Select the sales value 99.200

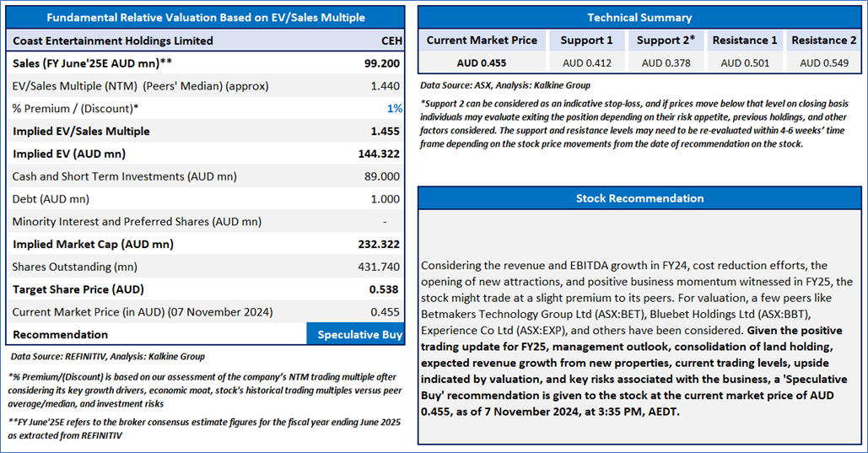(382, 63)
